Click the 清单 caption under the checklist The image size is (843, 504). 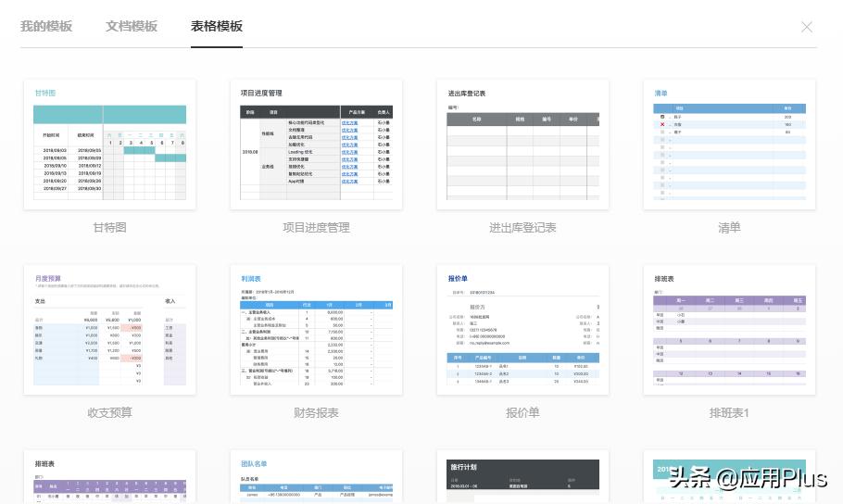[x=729, y=228]
